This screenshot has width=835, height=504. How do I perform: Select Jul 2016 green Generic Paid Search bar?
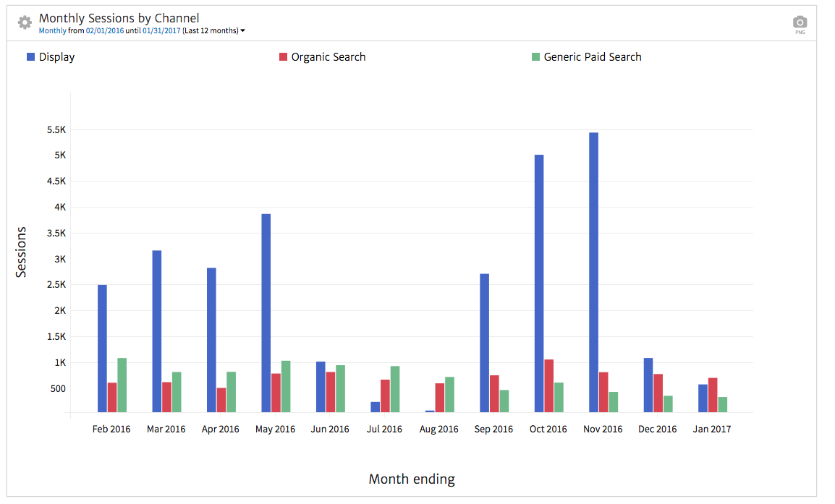click(x=395, y=389)
